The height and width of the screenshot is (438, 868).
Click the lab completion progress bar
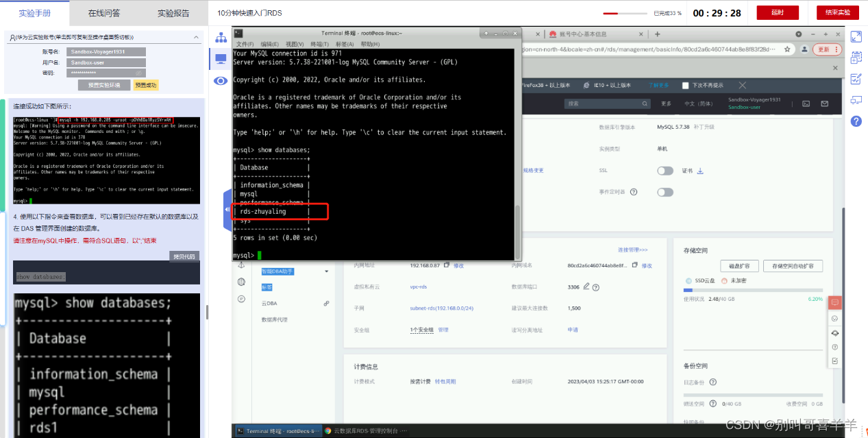click(x=626, y=13)
